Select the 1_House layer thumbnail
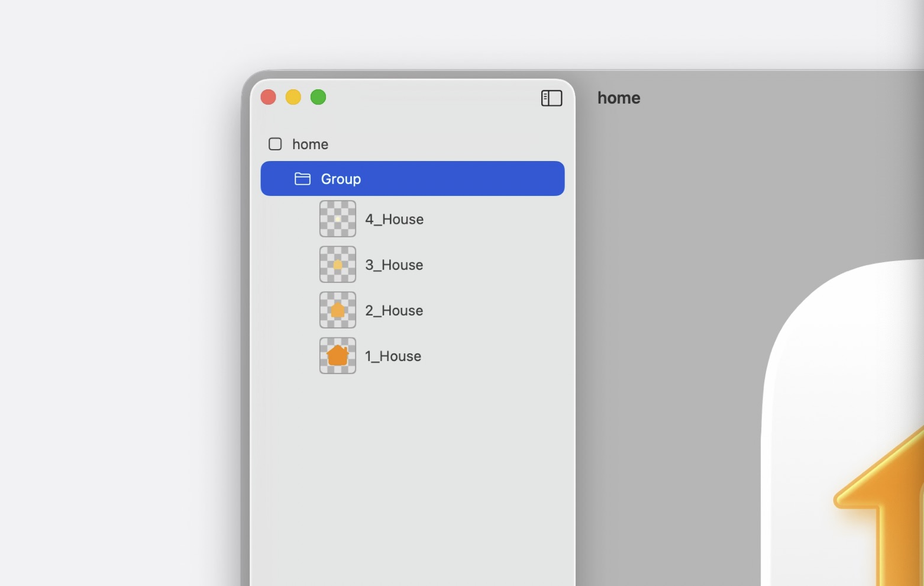 338,356
